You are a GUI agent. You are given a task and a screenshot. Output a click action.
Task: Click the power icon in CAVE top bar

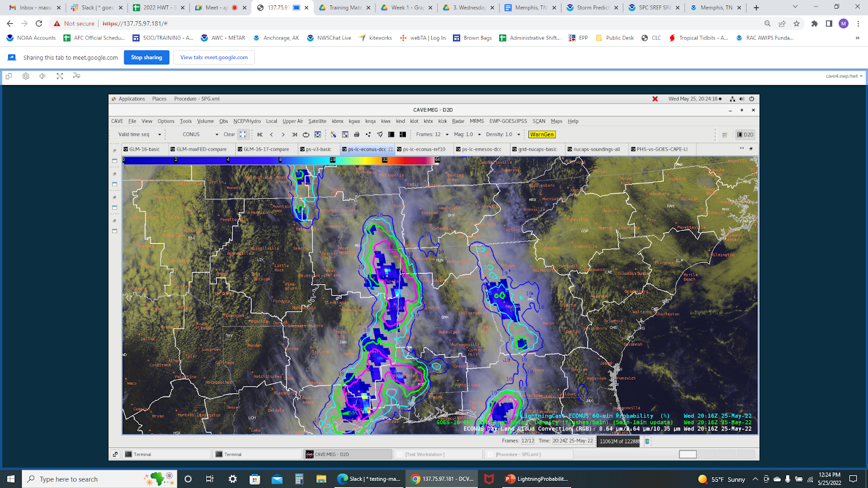tap(751, 99)
